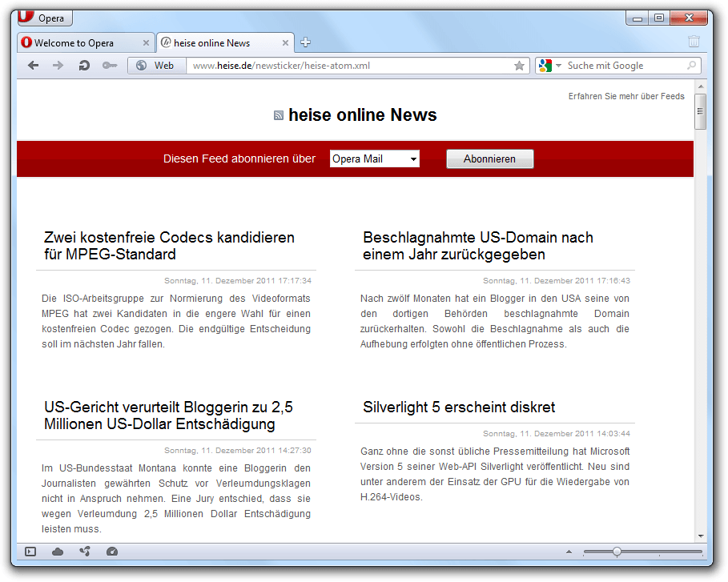
Task: Click the Web site info badge
Action: 157,66
